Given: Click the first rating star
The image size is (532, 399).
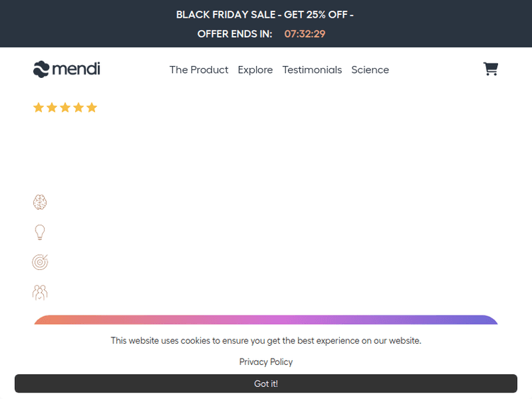Looking at the screenshot, I should [38, 108].
